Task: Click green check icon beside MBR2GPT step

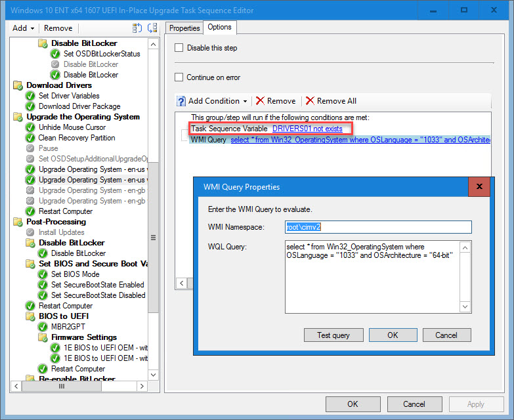Action: click(43, 327)
